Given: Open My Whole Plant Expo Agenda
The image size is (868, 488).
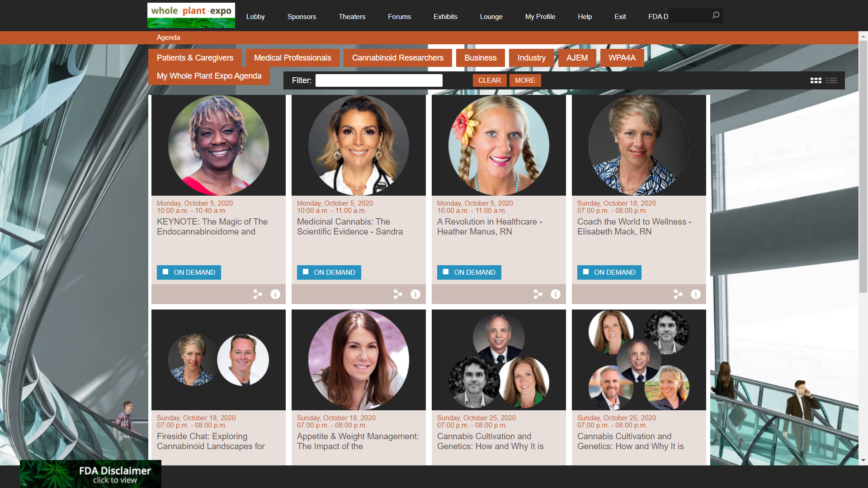Looking at the screenshot, I should pyautogui.click(x=209, y=76).
